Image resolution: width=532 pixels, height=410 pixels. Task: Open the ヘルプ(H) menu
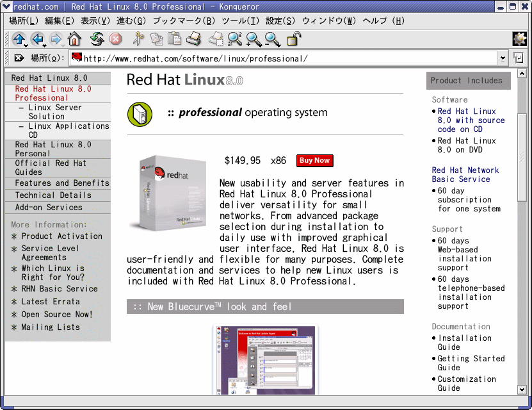coord(383,21)
